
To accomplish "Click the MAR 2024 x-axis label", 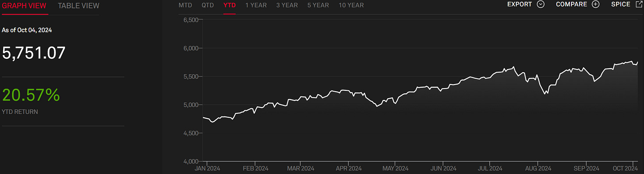I will click(x=300, y=168).
